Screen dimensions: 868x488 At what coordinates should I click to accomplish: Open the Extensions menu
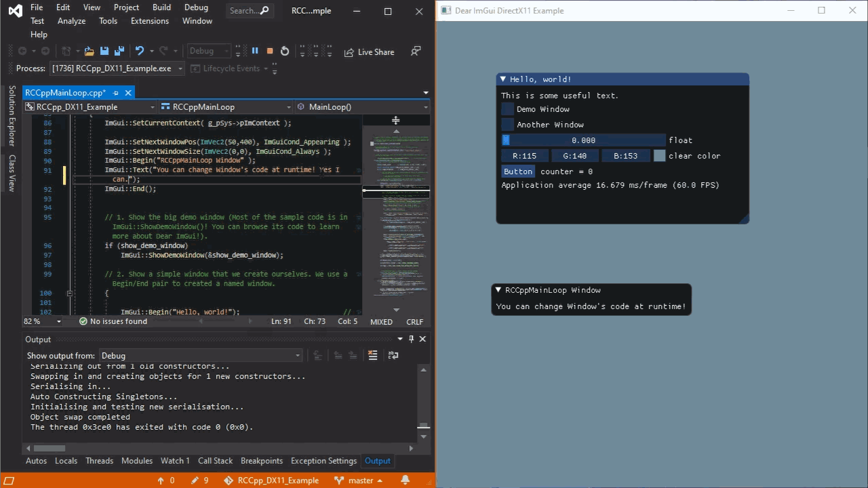click(150, 21)
